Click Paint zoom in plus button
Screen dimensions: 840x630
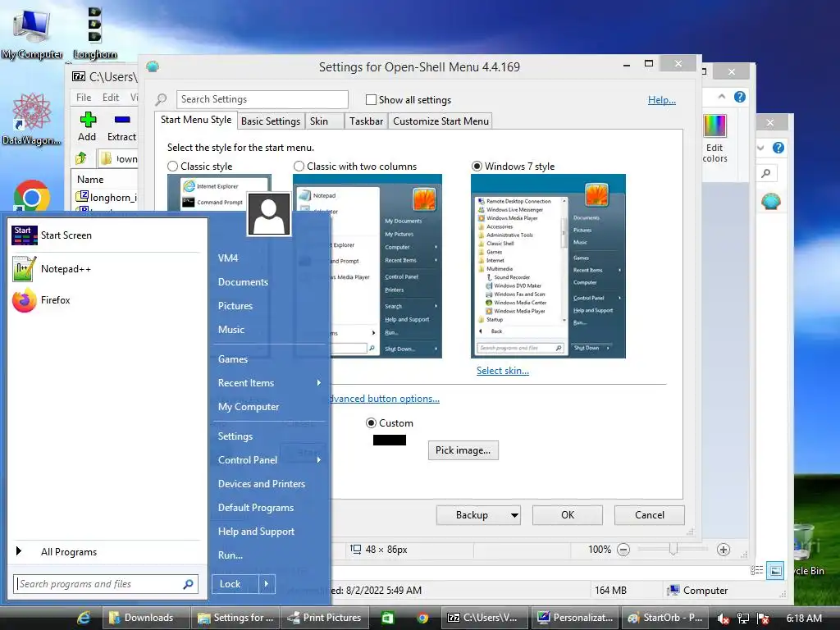click(724, 550)
